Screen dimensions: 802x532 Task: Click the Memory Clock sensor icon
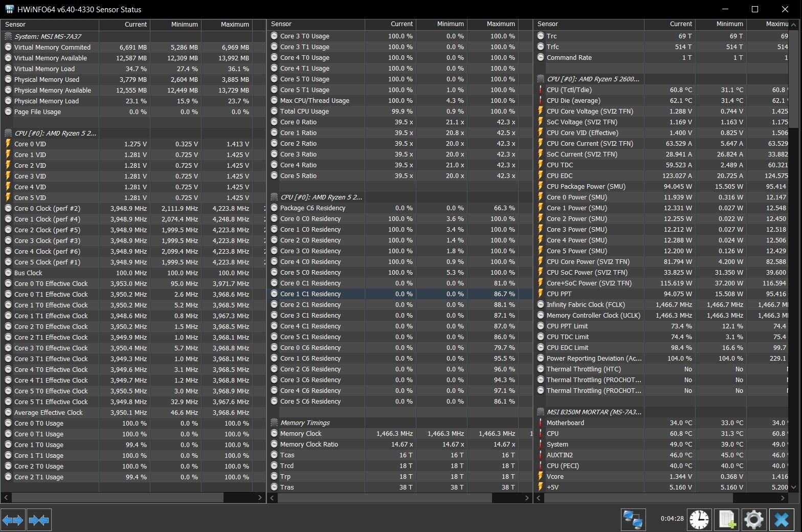pyautogui.click(x=274, y=433)
